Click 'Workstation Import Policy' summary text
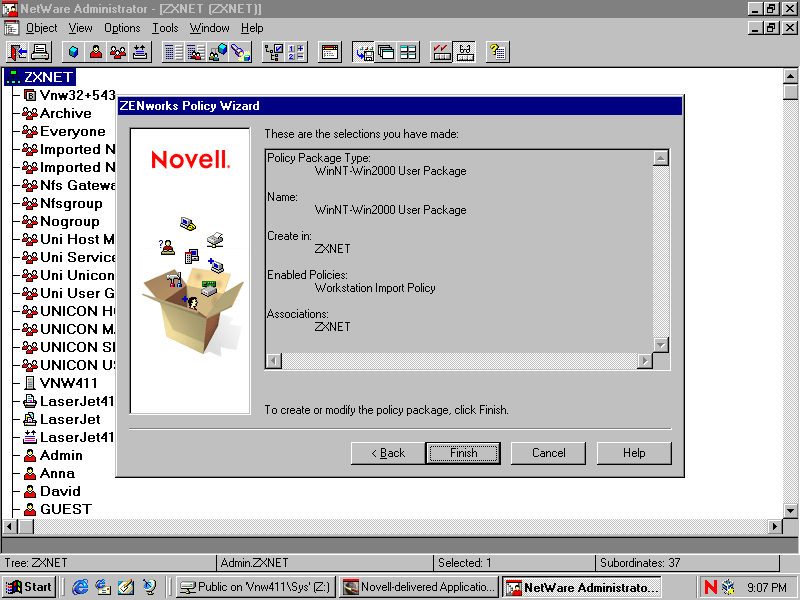 coord(375,288)
